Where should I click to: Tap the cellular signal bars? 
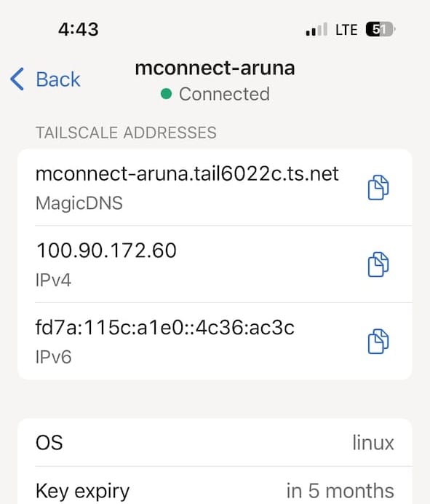coord(316,29)
